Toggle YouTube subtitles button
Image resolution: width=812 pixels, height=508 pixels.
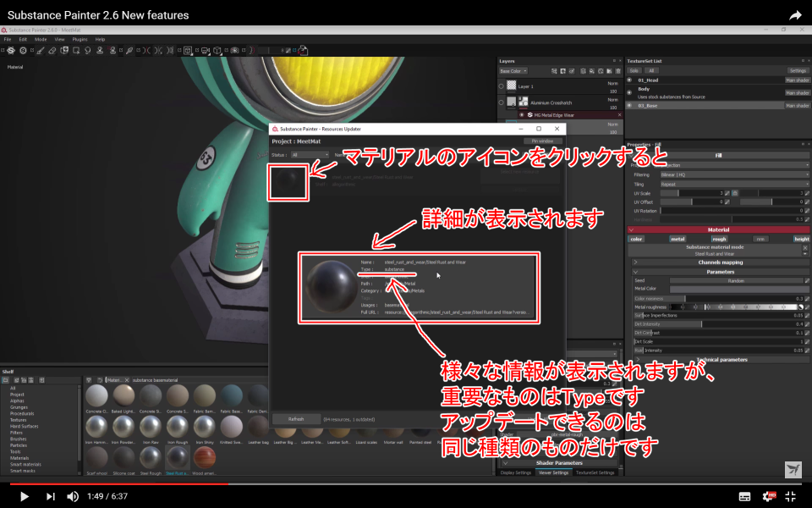point(744,497)
